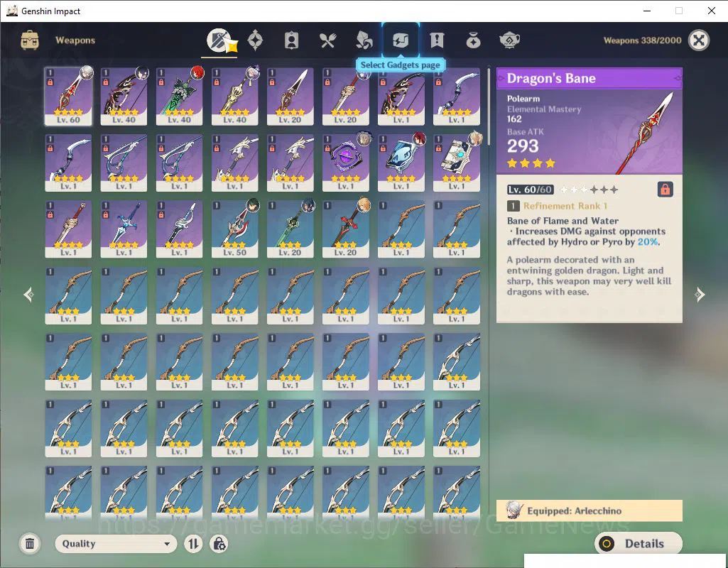The image size is (728, 568).
Task: Open the Quality sort dropdown
Action: tap(116, 543)
